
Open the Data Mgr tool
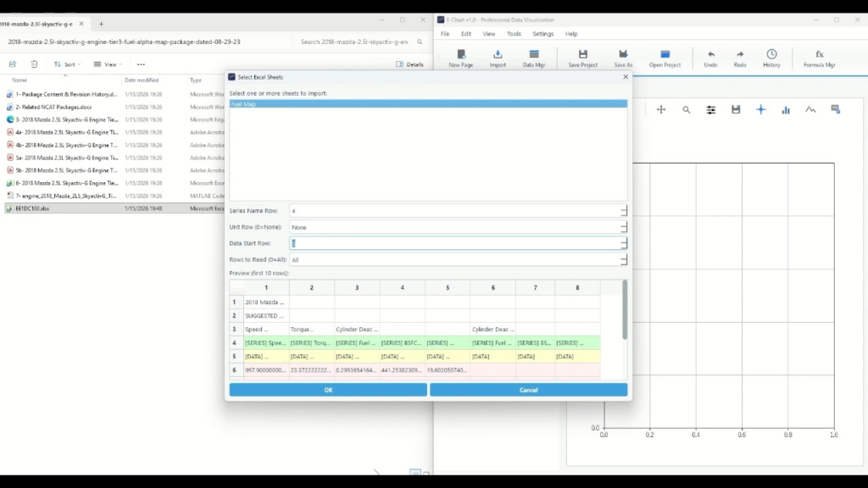tap(533, 58)
